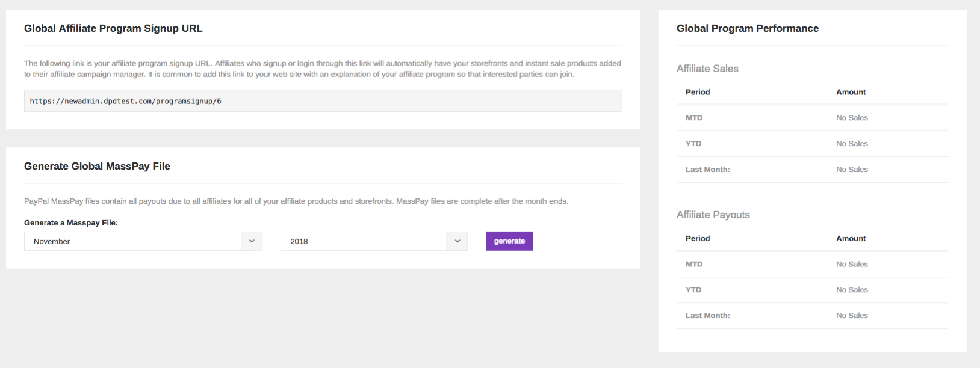Click No Sales value for Affiliate Payouts YTD
Image resolution: width=980 pixels, height=368 pixels.
[852, 290]
